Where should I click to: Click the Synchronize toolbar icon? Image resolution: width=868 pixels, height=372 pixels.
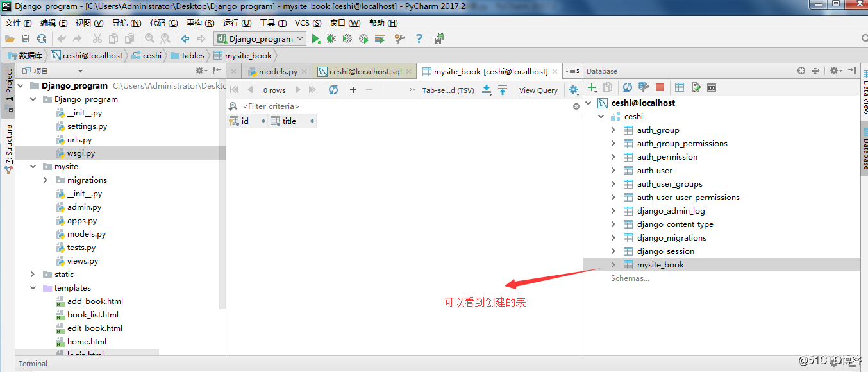(x=42, y=39)
